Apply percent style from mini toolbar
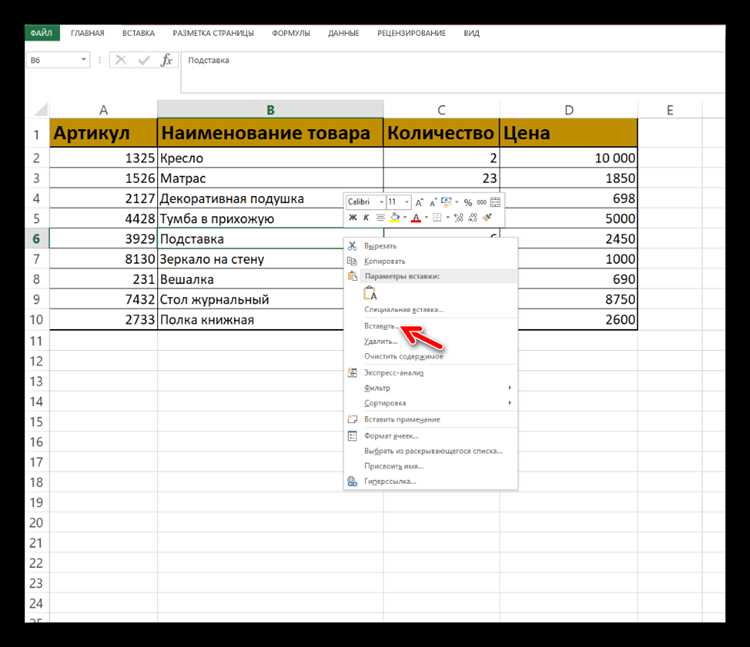 click(x=468, y=202)
